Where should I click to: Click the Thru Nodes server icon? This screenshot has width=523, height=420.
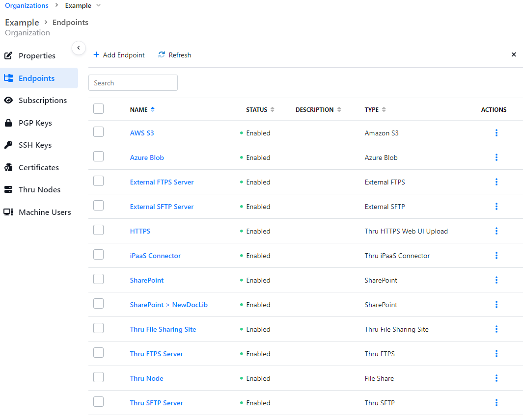[8, 190]
